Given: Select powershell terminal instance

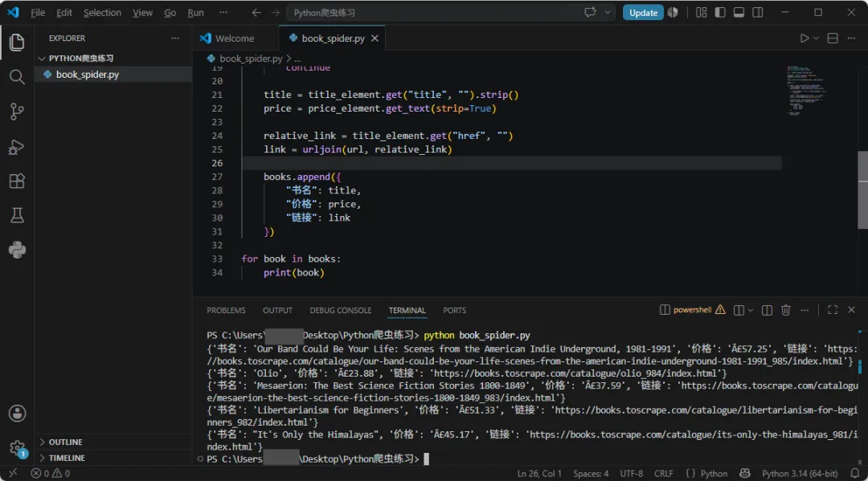Looking at the screenshot, I should 692,310.
